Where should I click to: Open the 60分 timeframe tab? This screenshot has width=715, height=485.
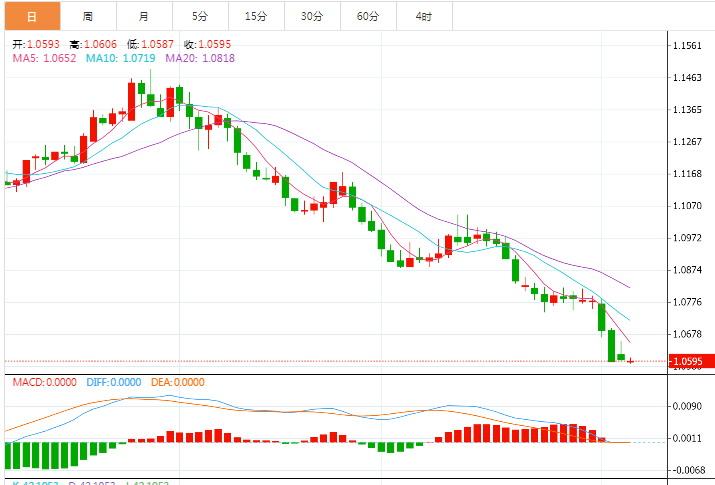point(368,16)
